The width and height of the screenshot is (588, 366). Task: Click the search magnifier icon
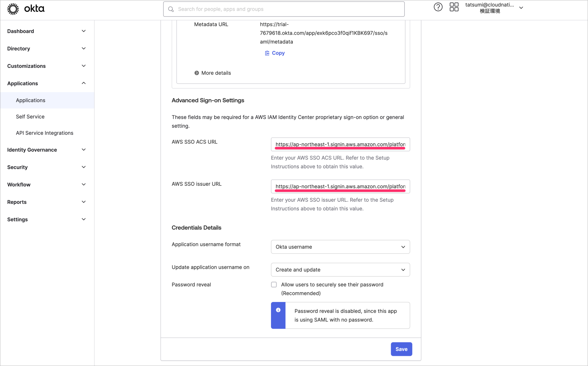pos(171,9)
